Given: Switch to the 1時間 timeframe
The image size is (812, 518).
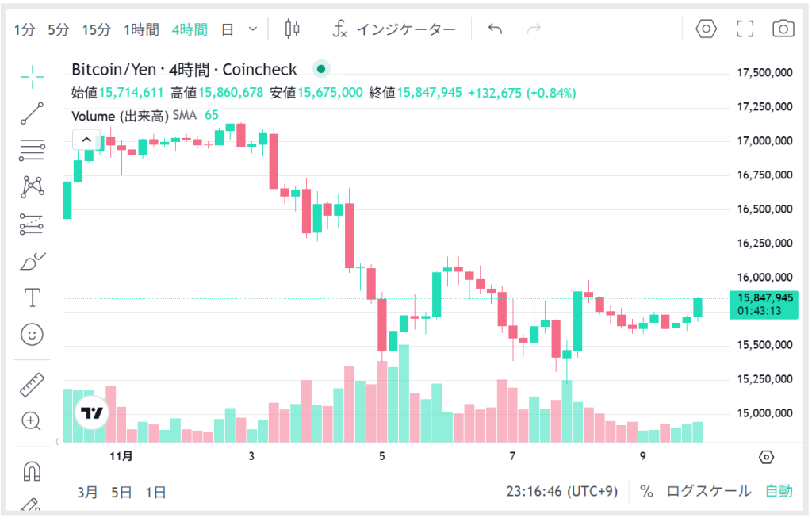Looking at the screenshot, I should (140, 29).
